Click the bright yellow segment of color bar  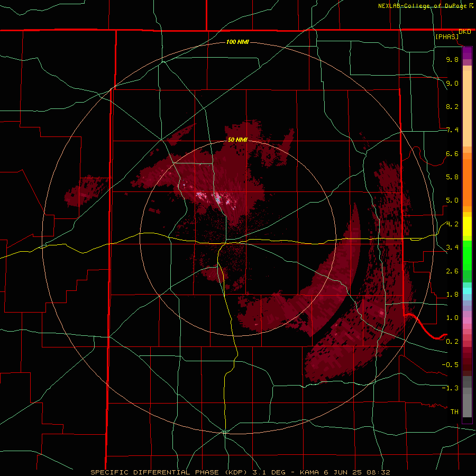click(467, 226)
